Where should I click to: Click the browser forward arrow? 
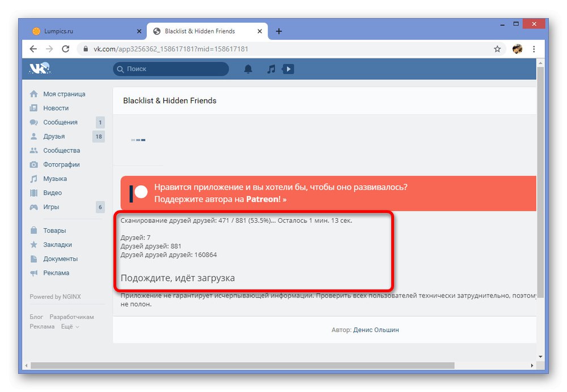click(49, 49)
